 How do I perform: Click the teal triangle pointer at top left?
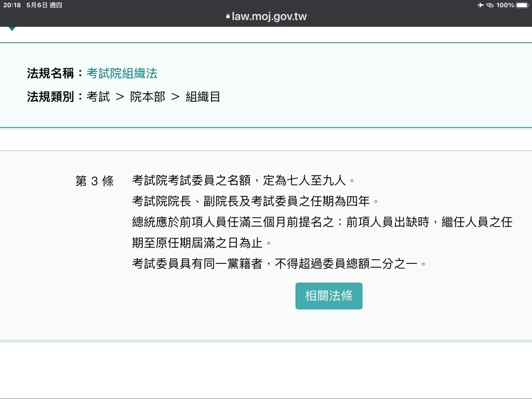pos(12,29)
